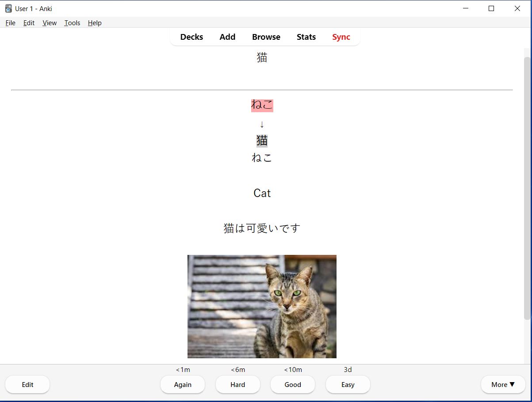This screenshot has height=402, width=532.
Task: Close the Anki window
Action: pyautogui.click(x=517, y=8)
